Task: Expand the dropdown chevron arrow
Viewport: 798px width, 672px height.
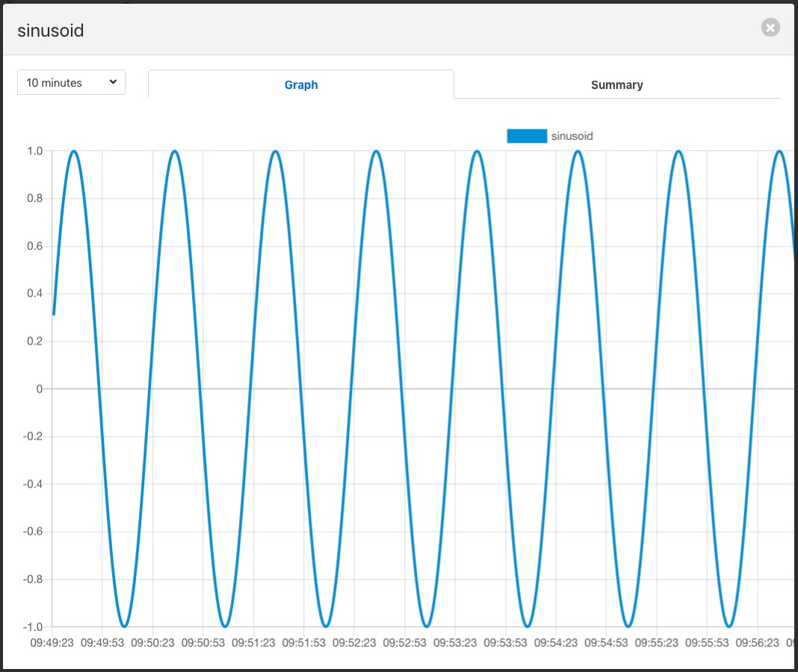Action: click(x=113, y=82)
